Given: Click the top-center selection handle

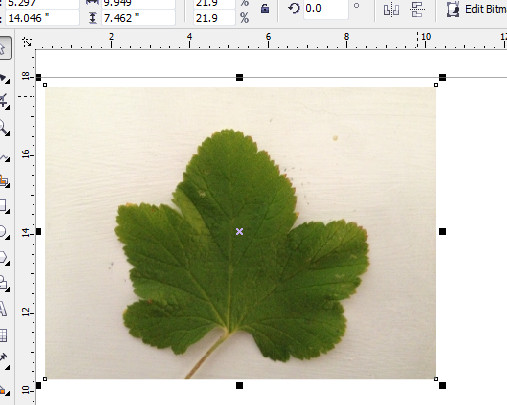Looking at the screenshot, I should 239,78.
